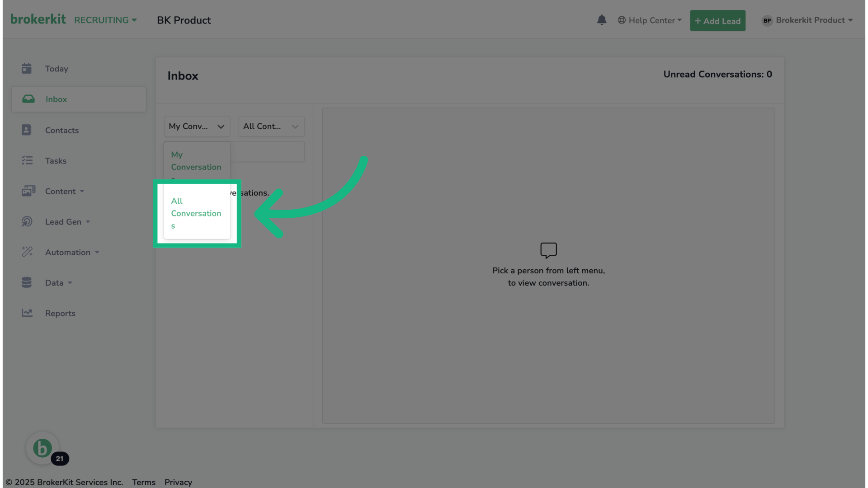Click the Inbox heading
868x488 pixels.
coord(183,76)
